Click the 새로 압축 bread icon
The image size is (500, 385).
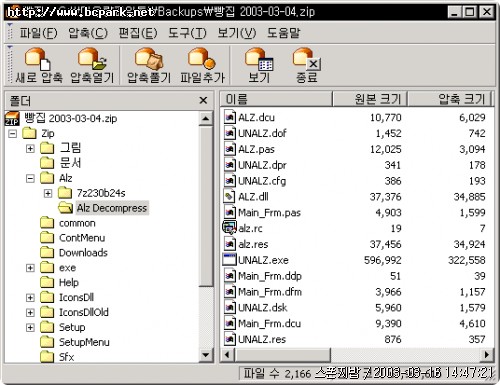coord(37,59)
